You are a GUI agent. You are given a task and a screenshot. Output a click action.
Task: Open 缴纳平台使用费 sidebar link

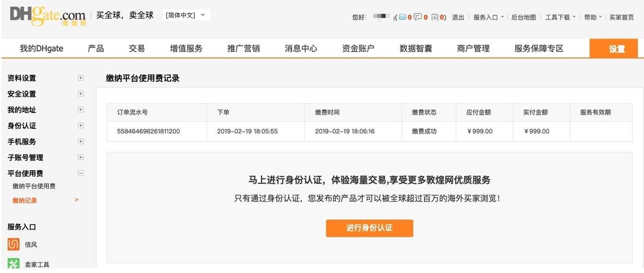[x=34, y=186]
